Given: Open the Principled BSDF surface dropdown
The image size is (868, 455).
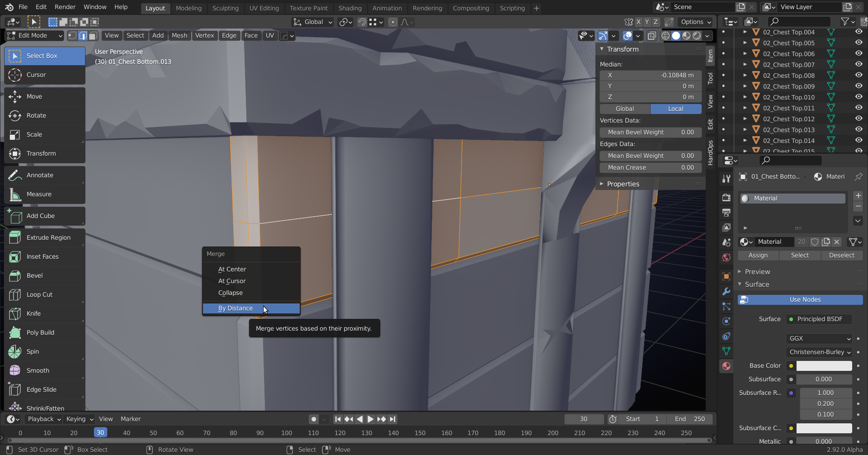Looking at the screenshot, I should (818, 319).
